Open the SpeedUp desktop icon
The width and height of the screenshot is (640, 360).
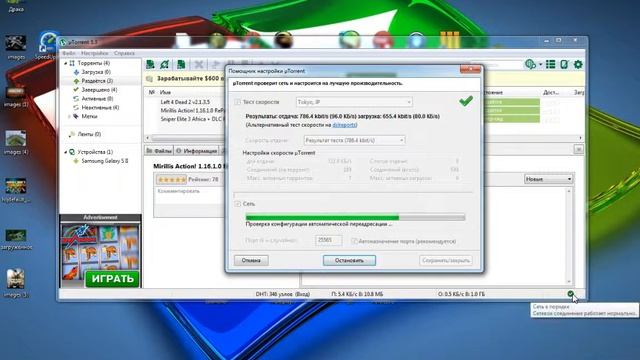coord(47,46)
